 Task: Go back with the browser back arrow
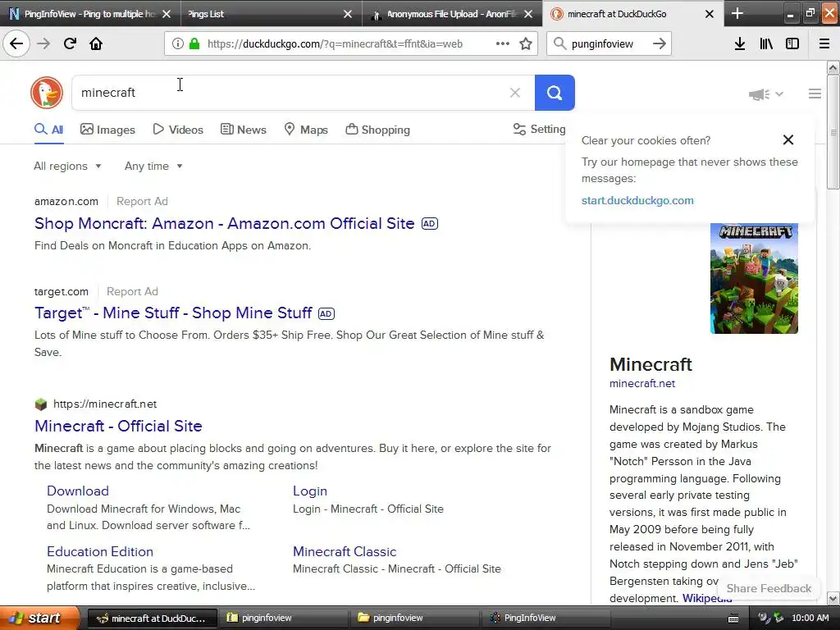coord(16,43)
